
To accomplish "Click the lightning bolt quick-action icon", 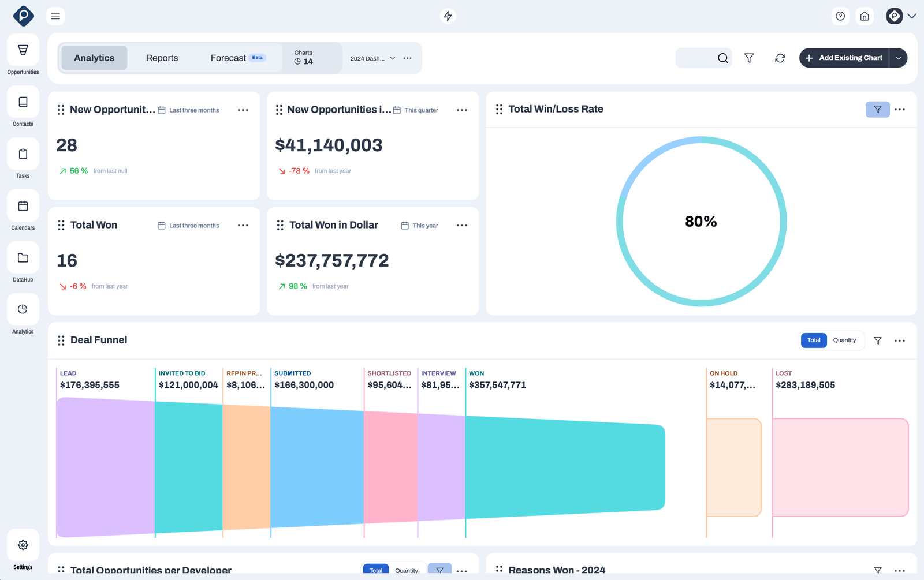I will [x=448, y=16].
